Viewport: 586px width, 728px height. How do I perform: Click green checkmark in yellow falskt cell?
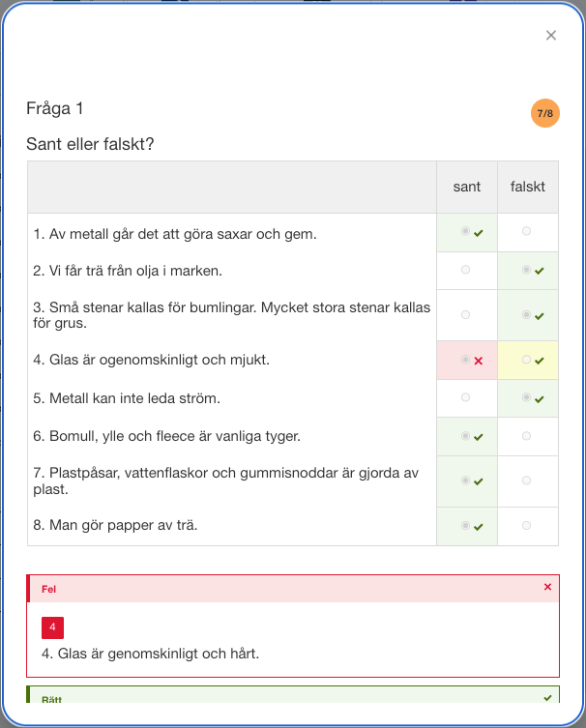click(540, 361)
